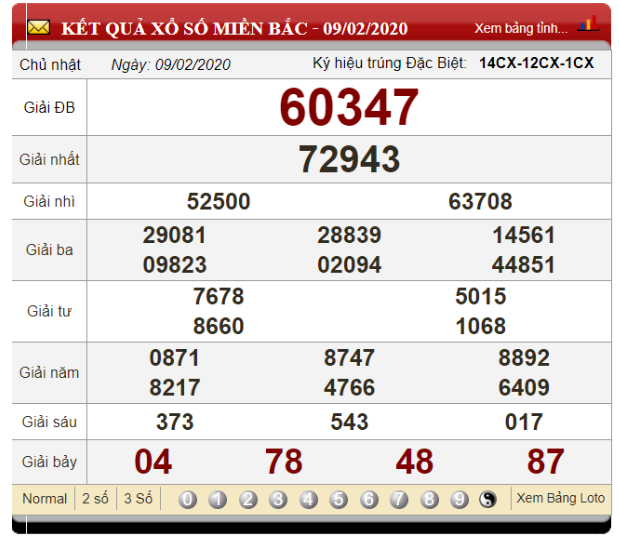Select digit 2 filter circle
This screenshot has height=542, width=619.
click(x=248, y=499)
